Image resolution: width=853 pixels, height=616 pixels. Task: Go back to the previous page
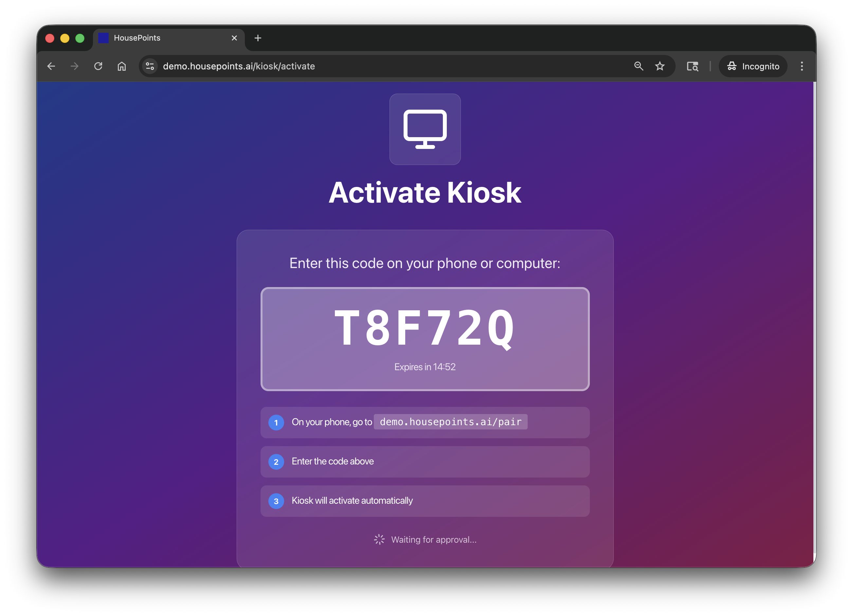pyautogui.click(x=51, y=66)
